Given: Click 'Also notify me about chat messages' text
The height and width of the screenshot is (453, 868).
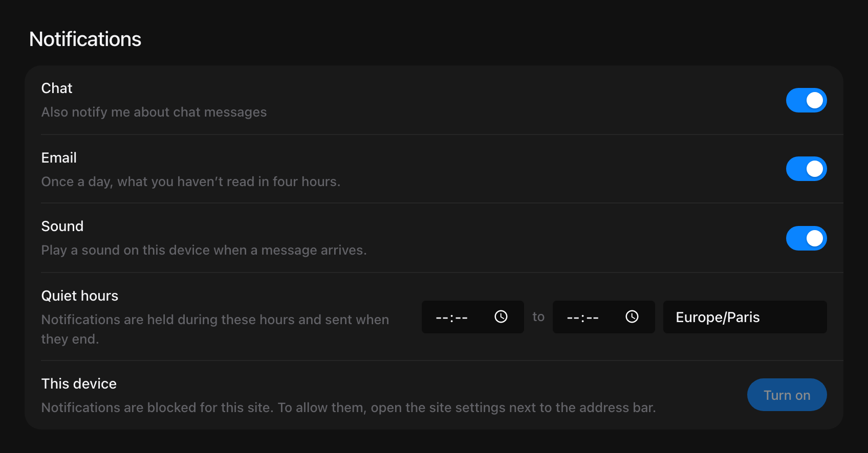Looking at the screenshot, I should (154, 112).
